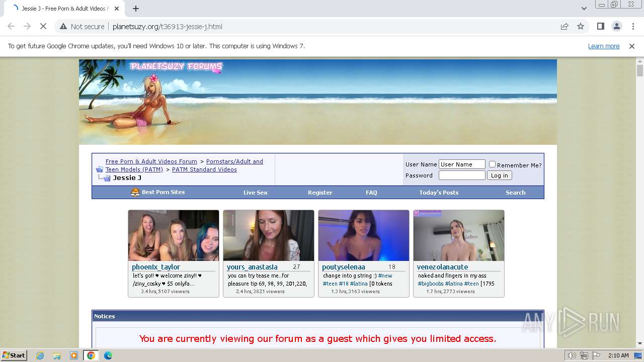The width and height of the screenshot is (644, 362).
Task: Open venezolanacute thumbnail
Action: click(459, 236)
